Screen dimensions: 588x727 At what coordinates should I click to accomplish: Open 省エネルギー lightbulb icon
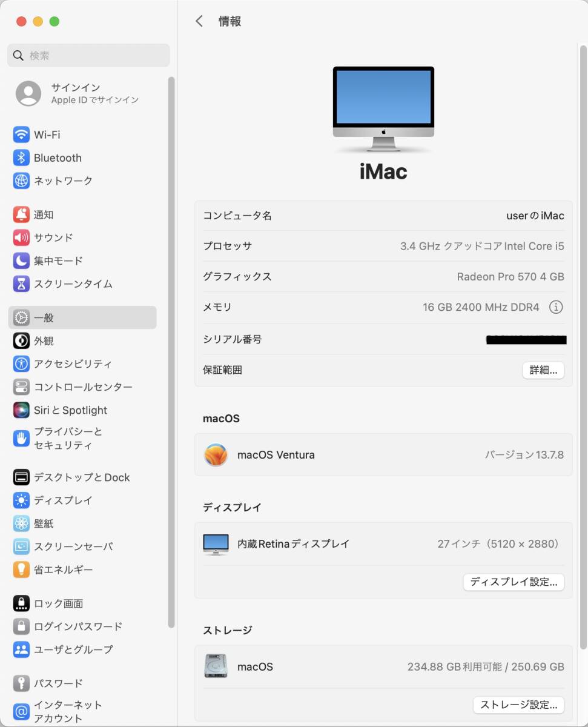click(21, 569)
